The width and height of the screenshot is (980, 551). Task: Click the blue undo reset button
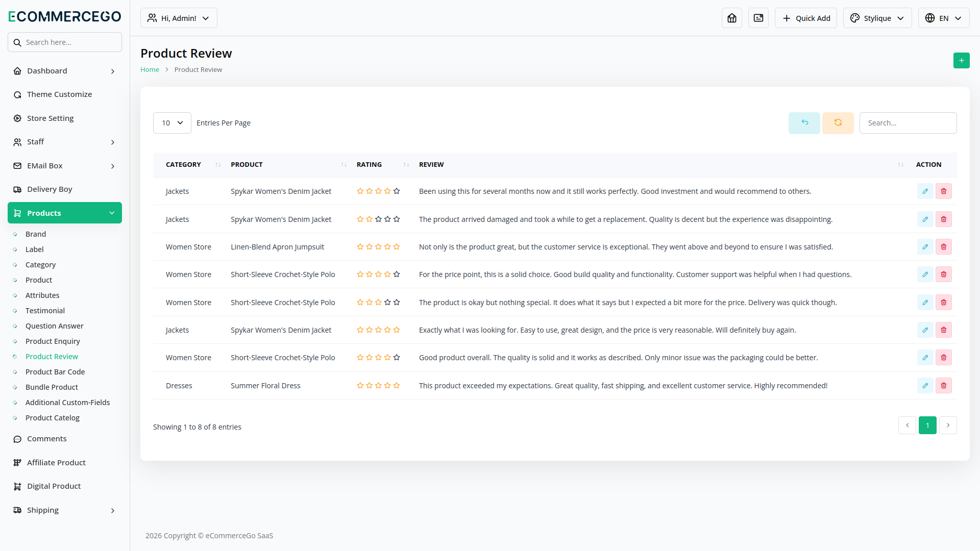pos(804,123)
